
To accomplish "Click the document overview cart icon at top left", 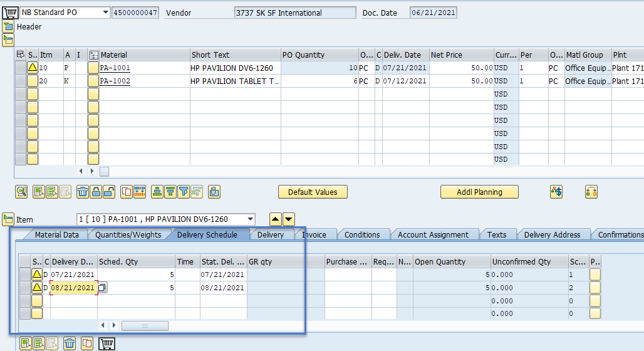I will click(11, 13).
